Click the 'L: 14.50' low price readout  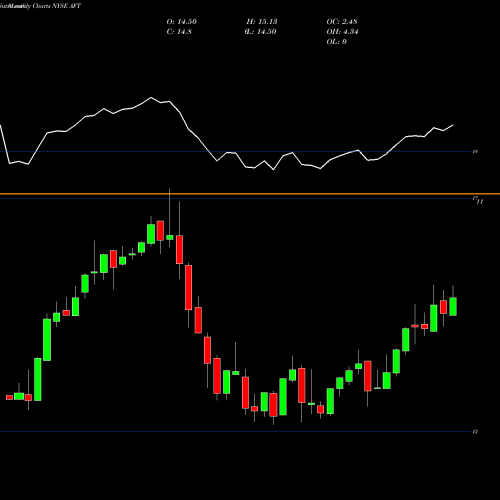click(260, 32)
